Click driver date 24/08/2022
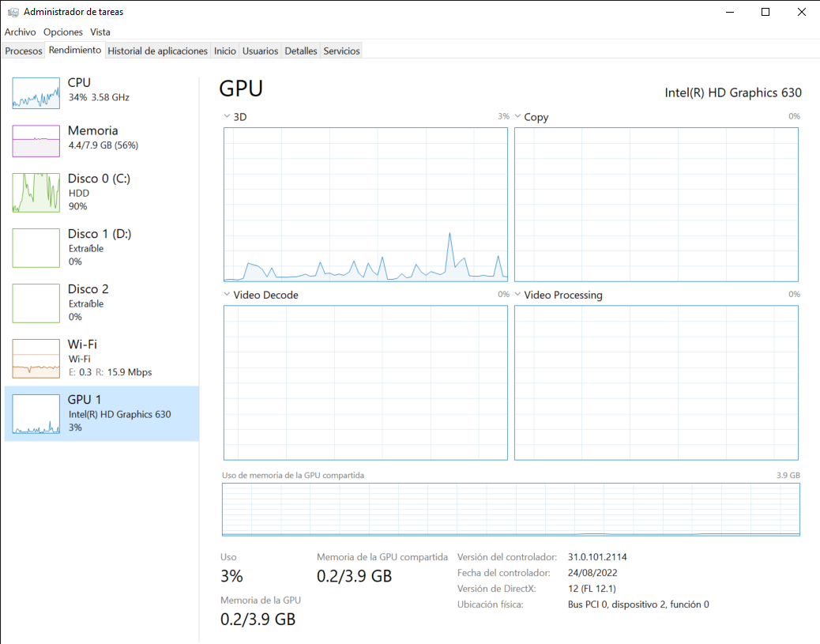Screen dimensions: 820x644 [x=592, y=573]
